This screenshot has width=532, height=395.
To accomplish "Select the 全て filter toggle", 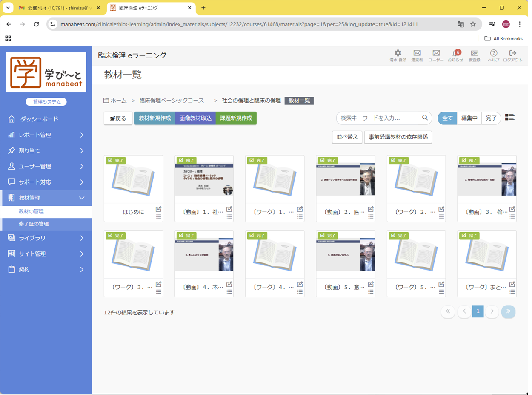I will pyautogui.click(x=447, y=118).
